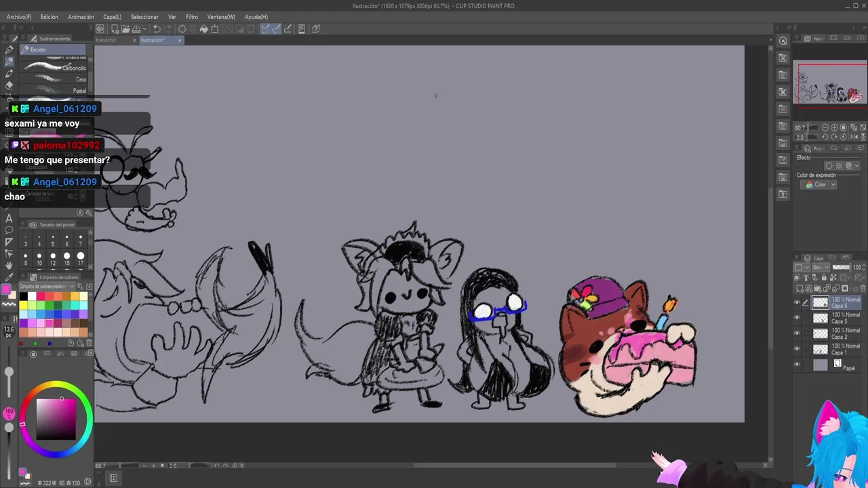Click the Fill bucket icon in the command bar
Viewport: 868px width, 488px height.
click(203, 29)
